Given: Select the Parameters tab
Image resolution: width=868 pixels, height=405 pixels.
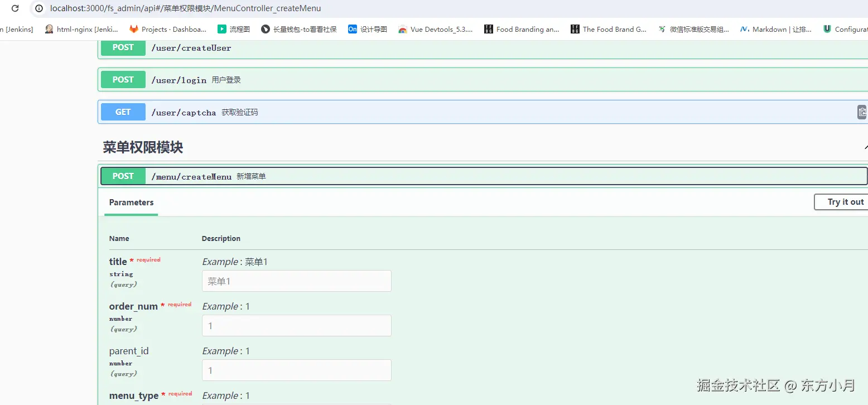Looking at the screenshot, I should click(131, 202).
